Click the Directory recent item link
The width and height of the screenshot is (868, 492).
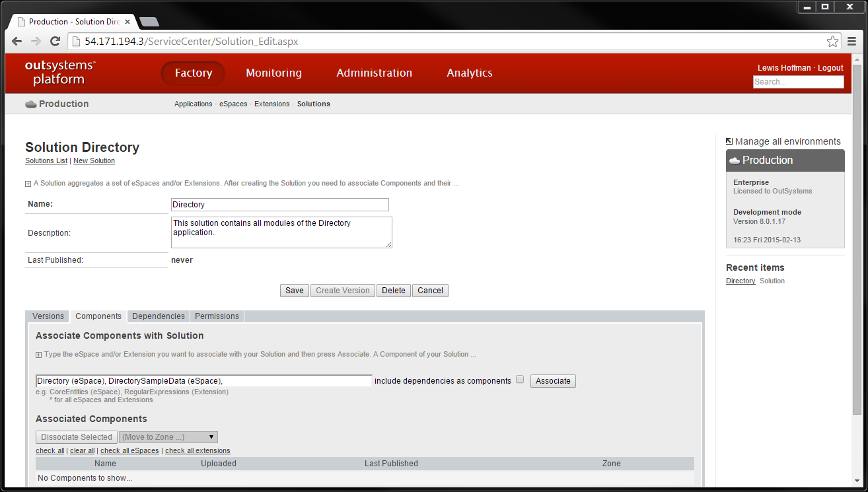click(x=741, y=281)
